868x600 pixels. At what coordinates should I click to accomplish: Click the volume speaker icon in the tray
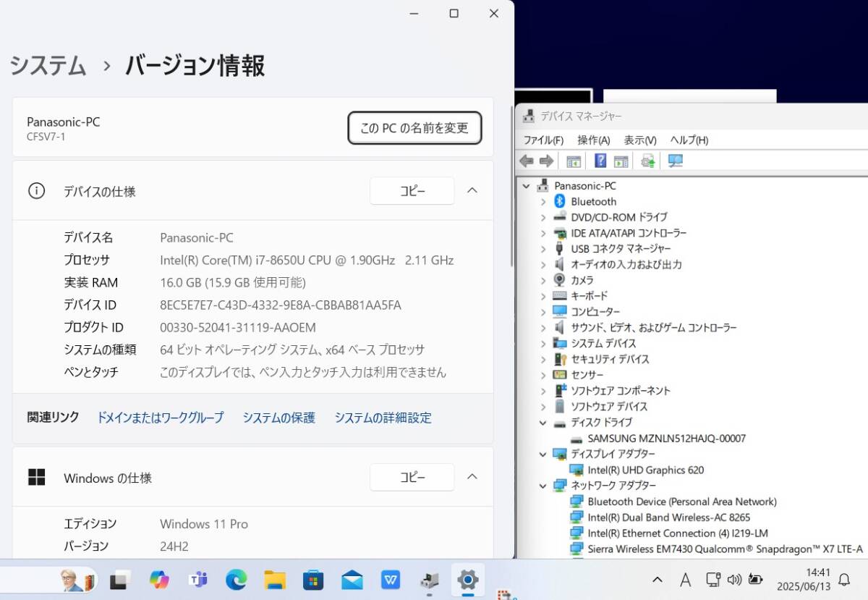[x=736, y=579]
